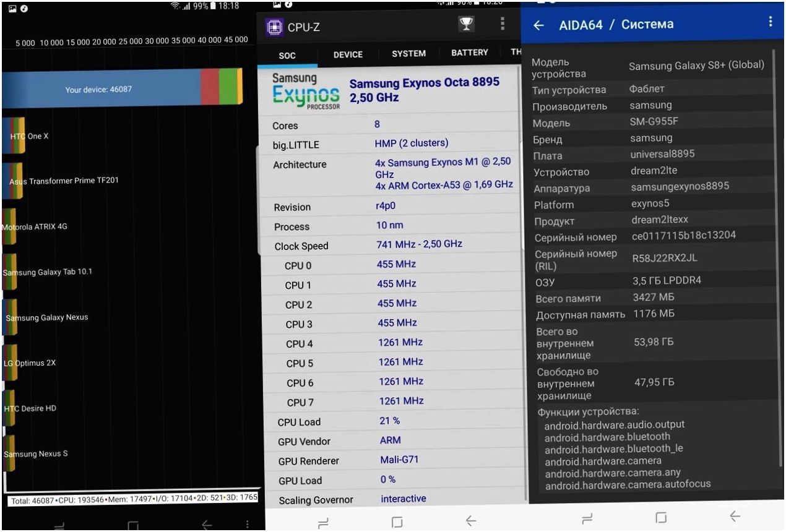Tap the big.LITTLE row value 'HMP (2 clusters)'
This screenshot has width=786, height=532.
(x=411, y=143)
